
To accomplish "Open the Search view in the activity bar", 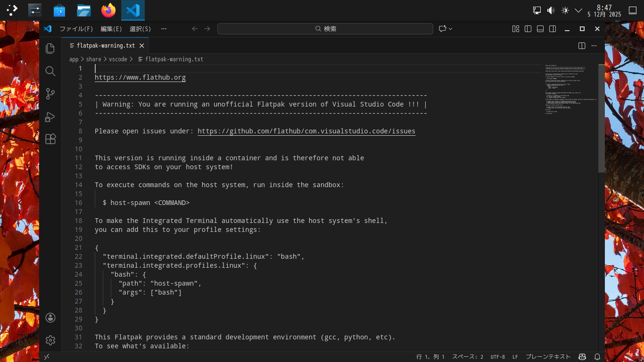I will 50,71.
